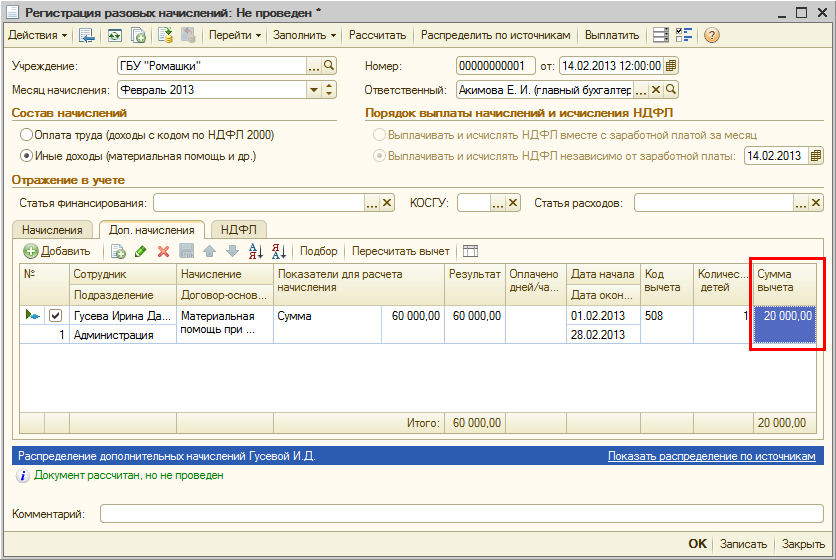Click the greyed-out save OK icon in table toolbar
The height and width of the screenshot is (560, 836).
[187, 251]
